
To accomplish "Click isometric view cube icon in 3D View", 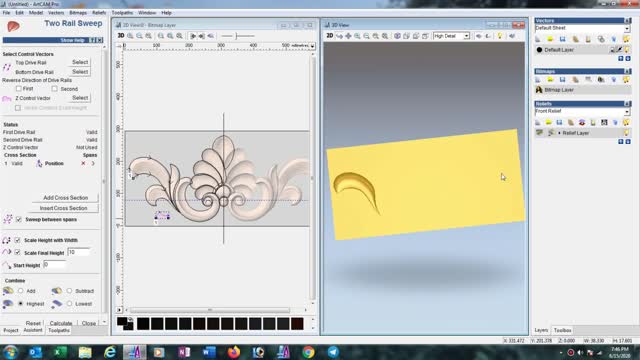I will (397, 36).
